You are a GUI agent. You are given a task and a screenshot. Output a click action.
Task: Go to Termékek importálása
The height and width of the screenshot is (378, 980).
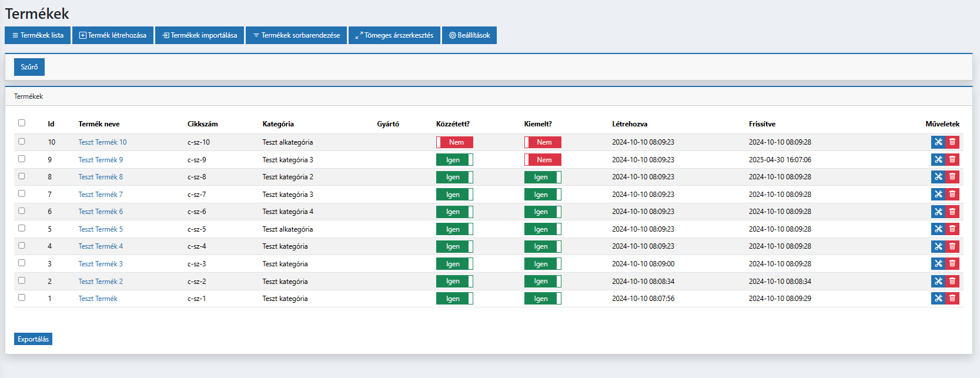(x=200, y=35)
